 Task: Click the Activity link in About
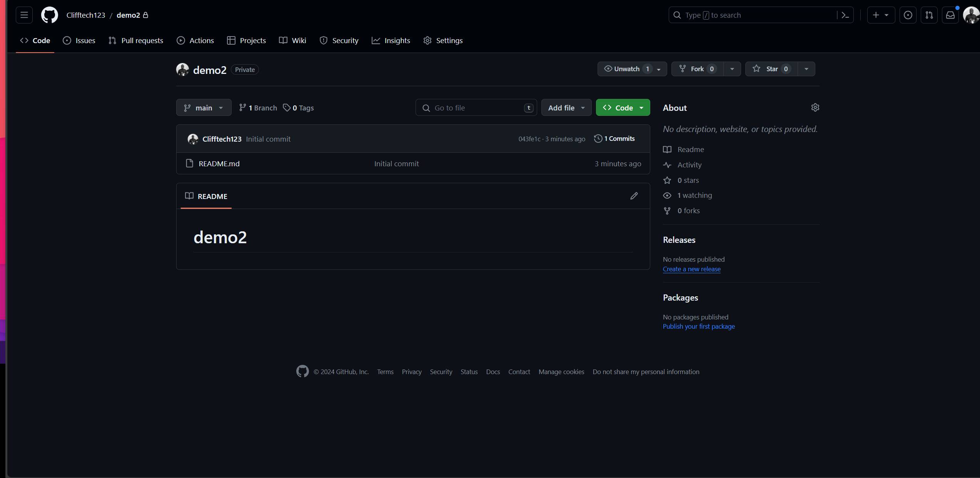pos(689,165)
